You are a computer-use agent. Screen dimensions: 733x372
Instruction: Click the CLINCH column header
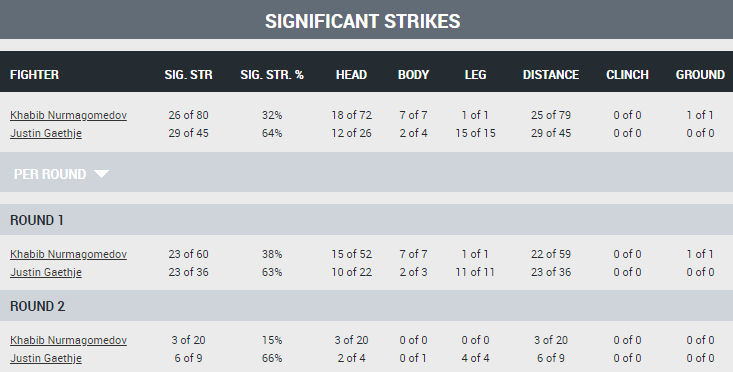point(627,75)
